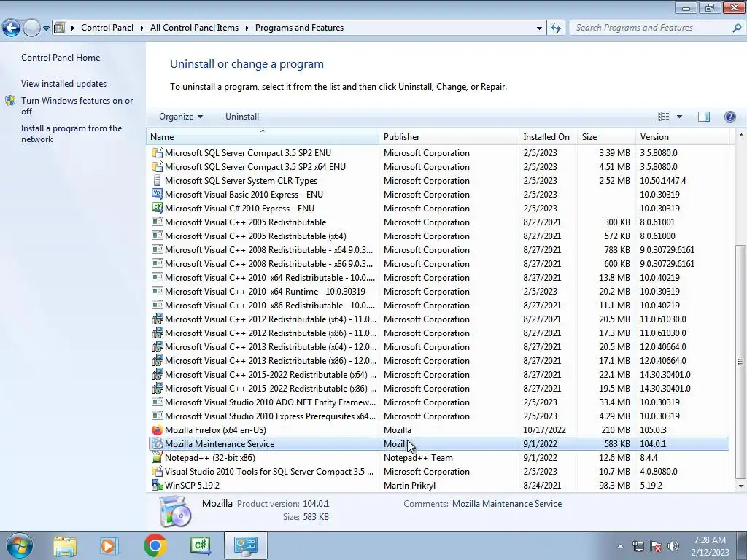
Task: Open Visual C# Express taskbar icon
Action: pyautogui.click(x=200, y=545)
